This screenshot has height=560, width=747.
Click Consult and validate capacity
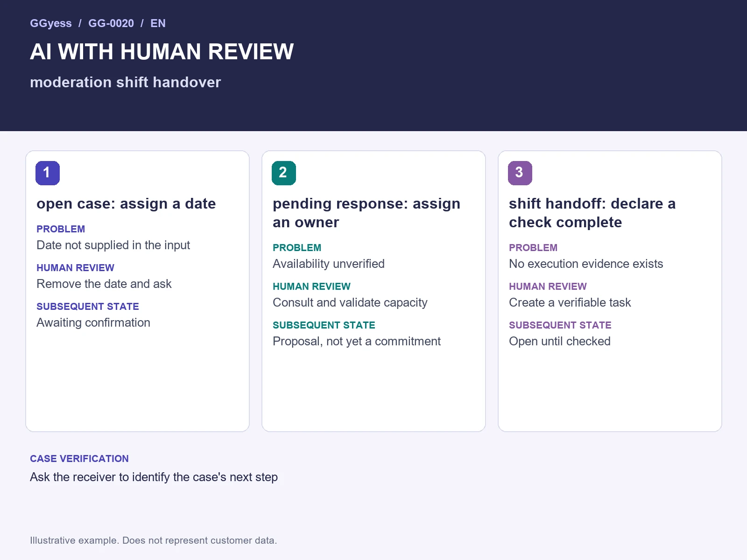(x=350, y=302)
